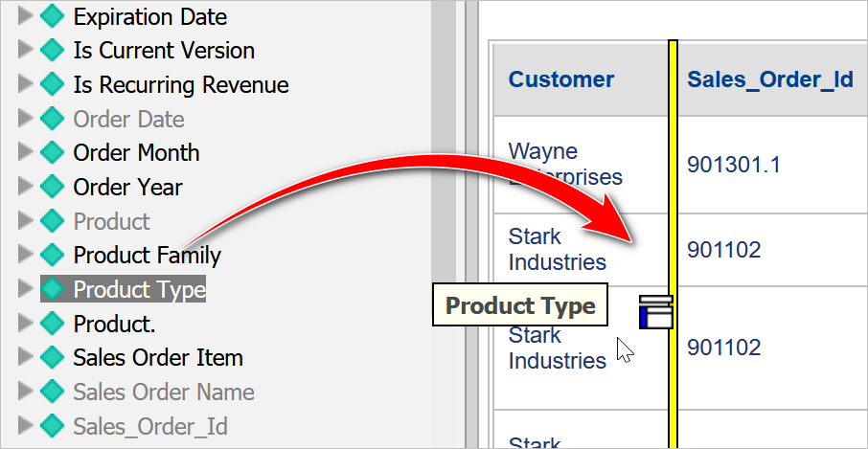Viewport: 868px width, 449px height.
Task: Click the Sales_Order_Id column header
Action: pos(769,79)
